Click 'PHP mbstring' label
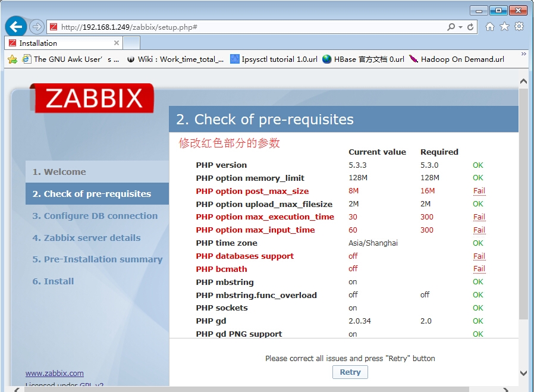Screen dimensions: 534x392 (x=225, y=283)
